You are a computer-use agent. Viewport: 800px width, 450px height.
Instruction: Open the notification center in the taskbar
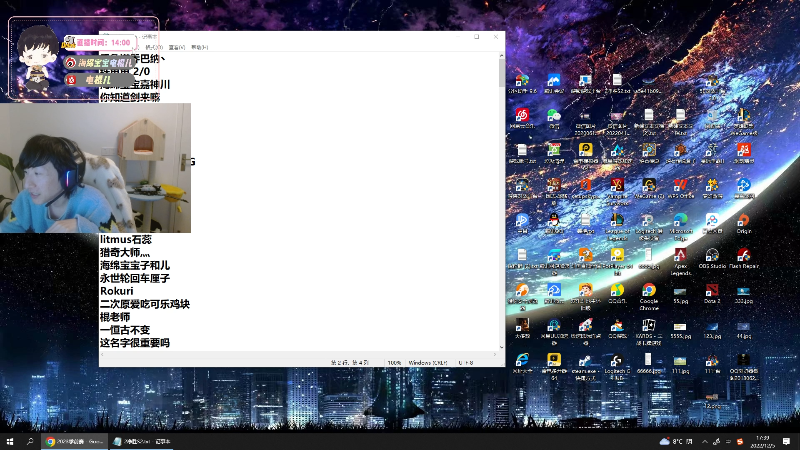(786, 441)
